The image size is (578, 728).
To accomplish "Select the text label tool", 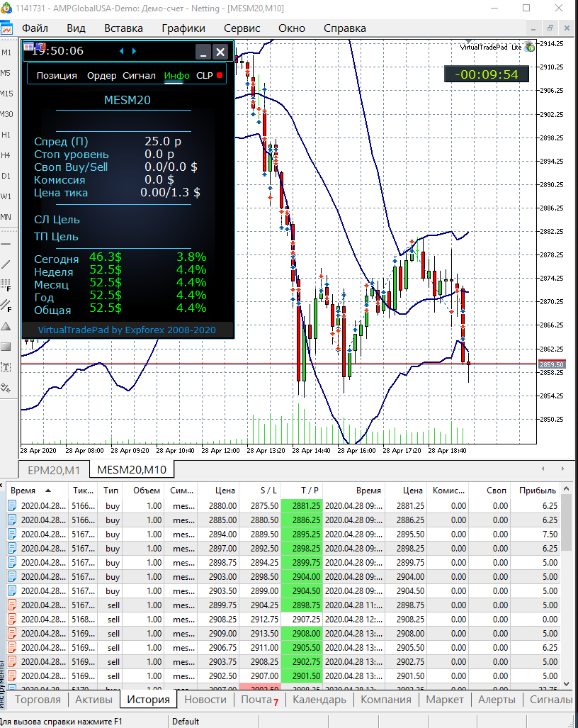I will click(6, 367).
